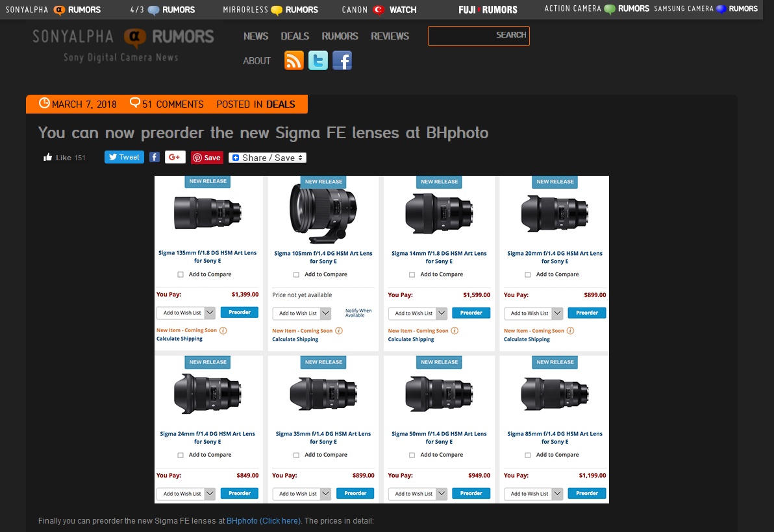The height and width of the screenshot is (532, 774).
Task: Preorder the Sigma 20mm f/1.4 lens
Action: (587, 313)
